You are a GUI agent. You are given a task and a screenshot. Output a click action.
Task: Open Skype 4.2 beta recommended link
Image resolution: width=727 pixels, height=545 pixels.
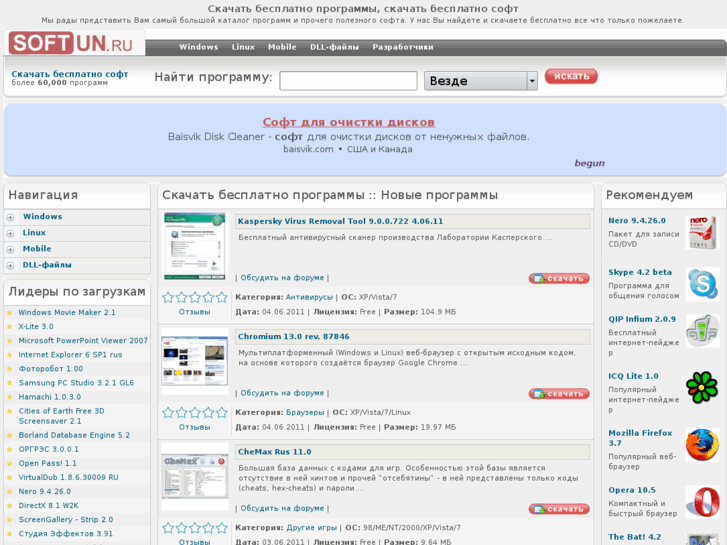pyautogui.click(x=640, y=272)
